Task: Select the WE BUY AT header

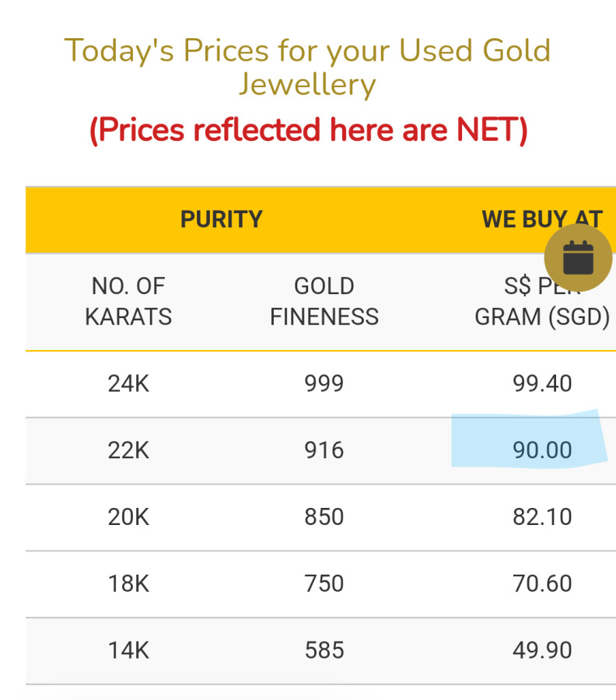Action: click(529, 219)
